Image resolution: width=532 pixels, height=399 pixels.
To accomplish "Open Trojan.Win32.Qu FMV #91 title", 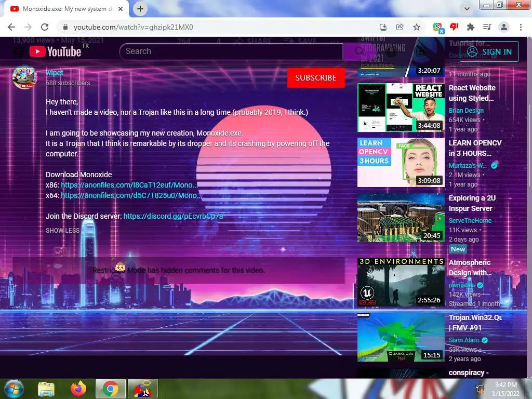I will (x=475, y=322).
